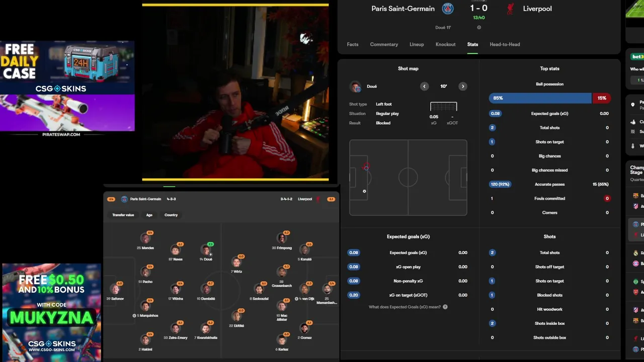Viewport: 644px width, 362px height.
Task: Switch to the Lineup tab
Action: click(x=417, y=44)
